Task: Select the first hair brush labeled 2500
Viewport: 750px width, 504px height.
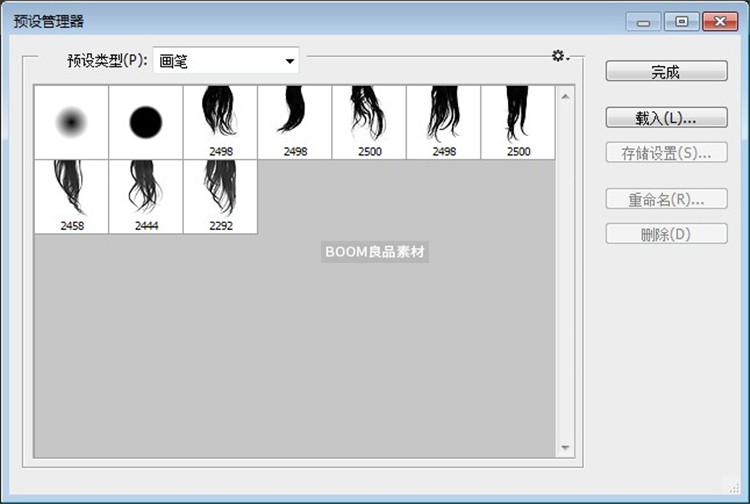Action: coord(369,118)
